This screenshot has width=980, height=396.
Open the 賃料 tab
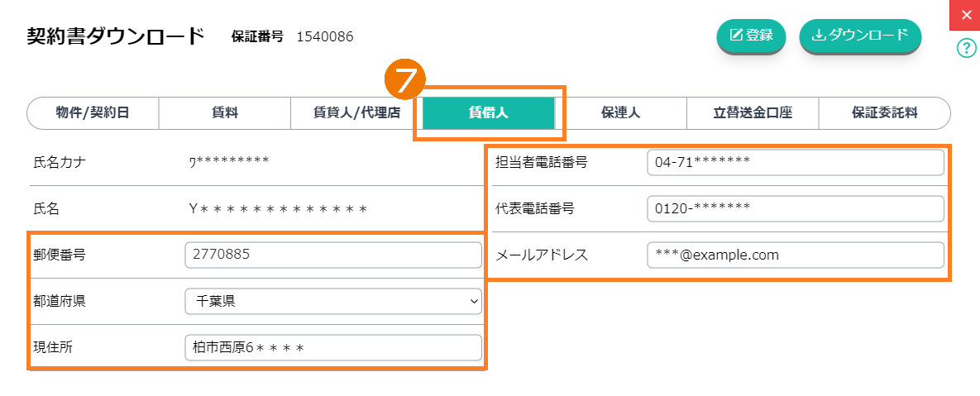[224, 113]
